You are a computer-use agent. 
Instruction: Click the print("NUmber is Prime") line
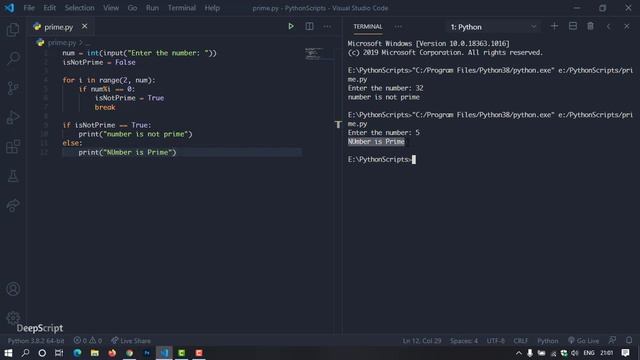(127, 152)
